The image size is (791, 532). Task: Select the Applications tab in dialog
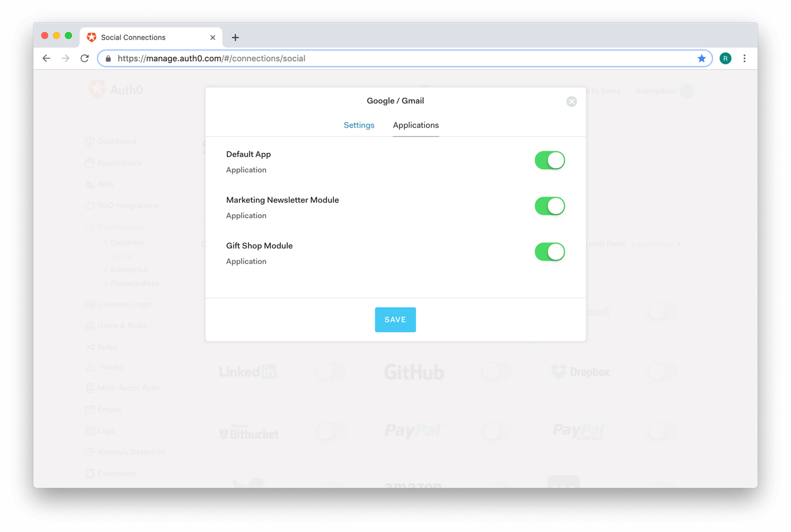tap(416, 125)
